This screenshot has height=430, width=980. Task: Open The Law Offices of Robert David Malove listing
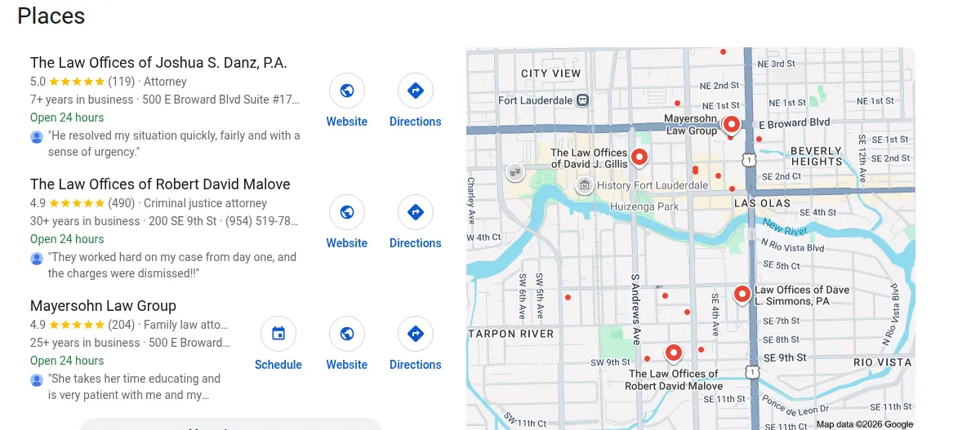click(160, 184)
